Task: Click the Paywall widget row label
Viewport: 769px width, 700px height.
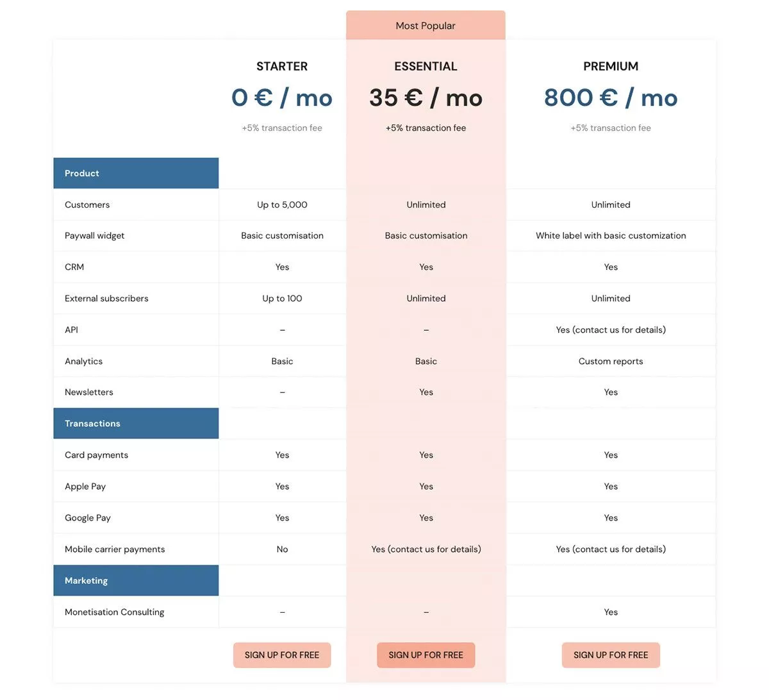Action: click(x=95, y=235)
